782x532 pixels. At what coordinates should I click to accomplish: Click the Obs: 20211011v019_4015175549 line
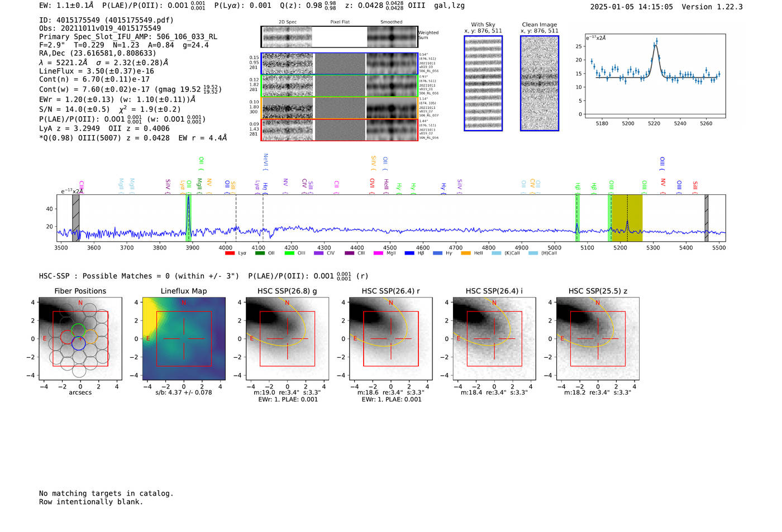click(x=100, y=28)
